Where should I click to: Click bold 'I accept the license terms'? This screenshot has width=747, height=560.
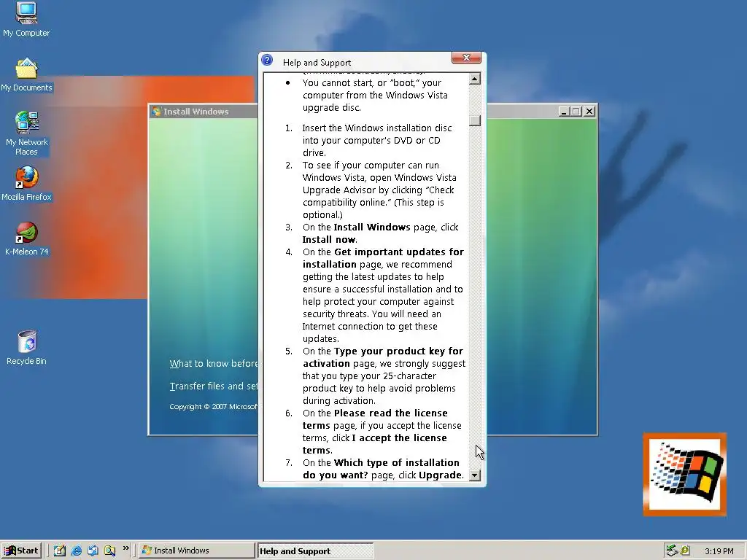point(375,444)
